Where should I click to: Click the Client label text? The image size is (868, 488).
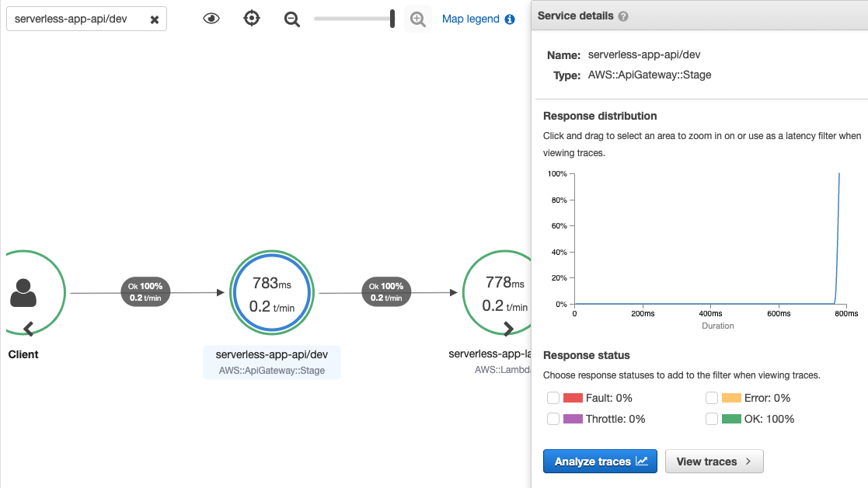coord(23,354)
